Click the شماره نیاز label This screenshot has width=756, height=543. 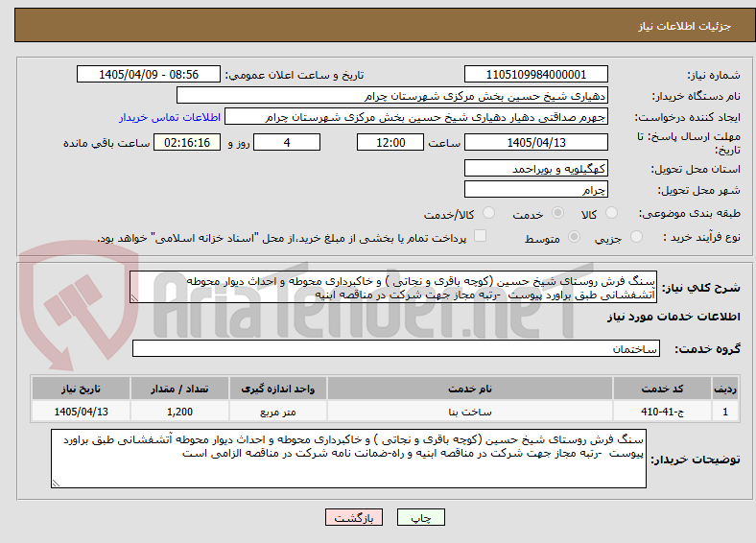tap(714, 75)
